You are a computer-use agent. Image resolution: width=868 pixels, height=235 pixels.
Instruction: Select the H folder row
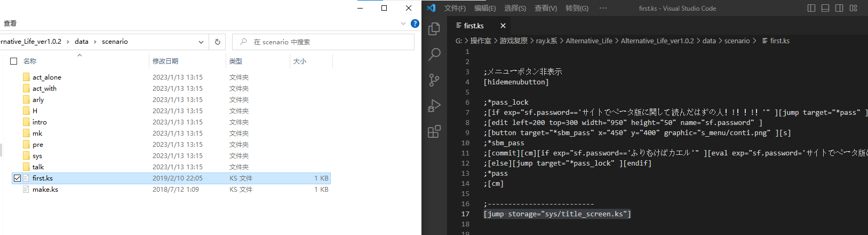pos(171,111)
